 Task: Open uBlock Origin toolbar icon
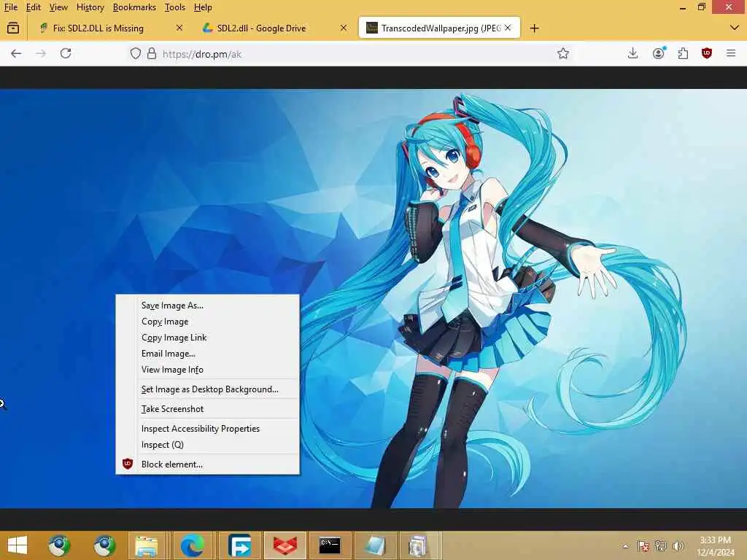click(707, 53)
